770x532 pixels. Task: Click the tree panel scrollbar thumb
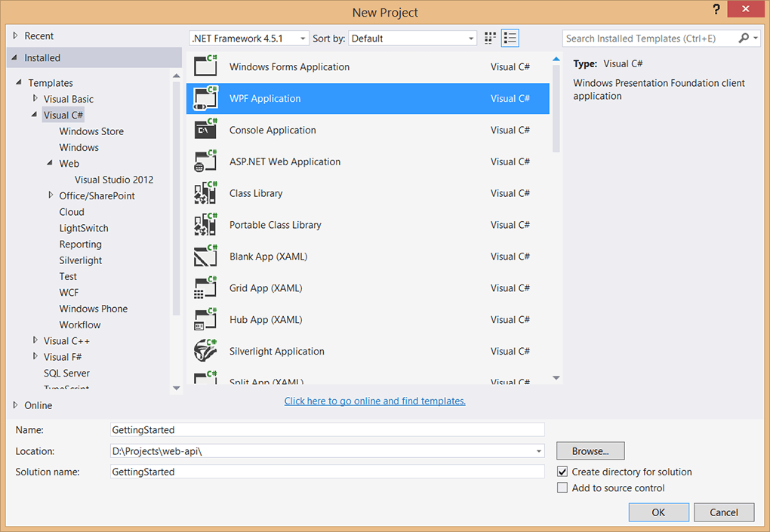pyautogui.click(x=177, y=198)
